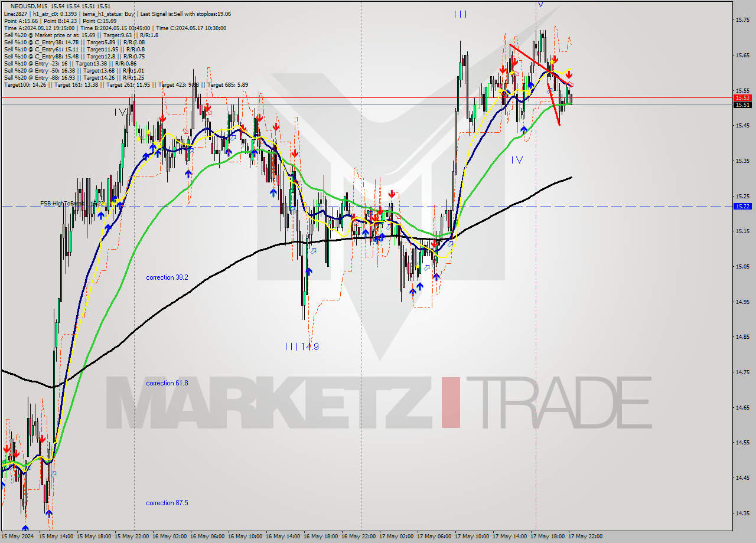Click the '16 May 06:00' time label
This screenshot has height=543, width=756.
(x=208, y=537)
